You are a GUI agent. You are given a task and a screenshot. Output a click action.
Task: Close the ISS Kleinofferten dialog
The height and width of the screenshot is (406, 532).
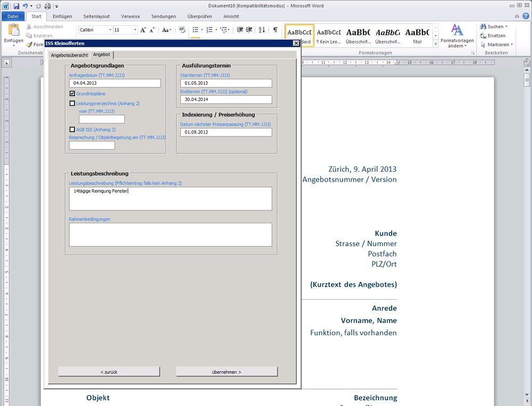coord(296,43)
